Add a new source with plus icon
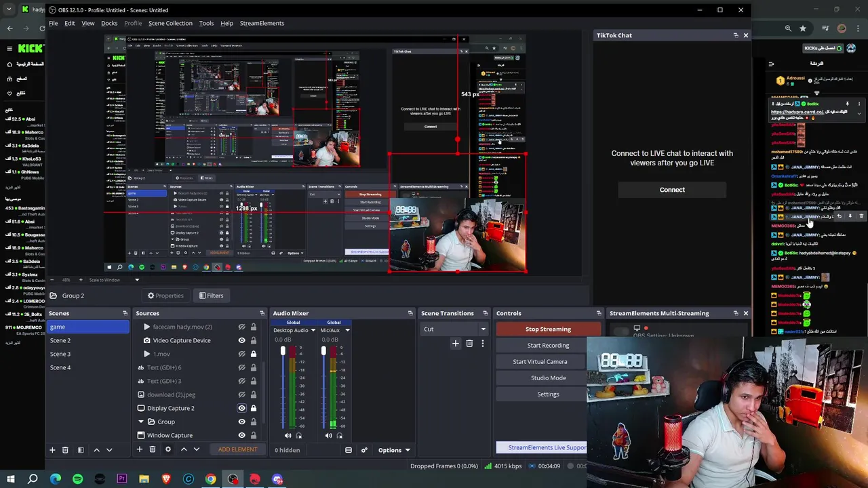The width and height of the screenshot is (868, 488). (x=140, y=449)
